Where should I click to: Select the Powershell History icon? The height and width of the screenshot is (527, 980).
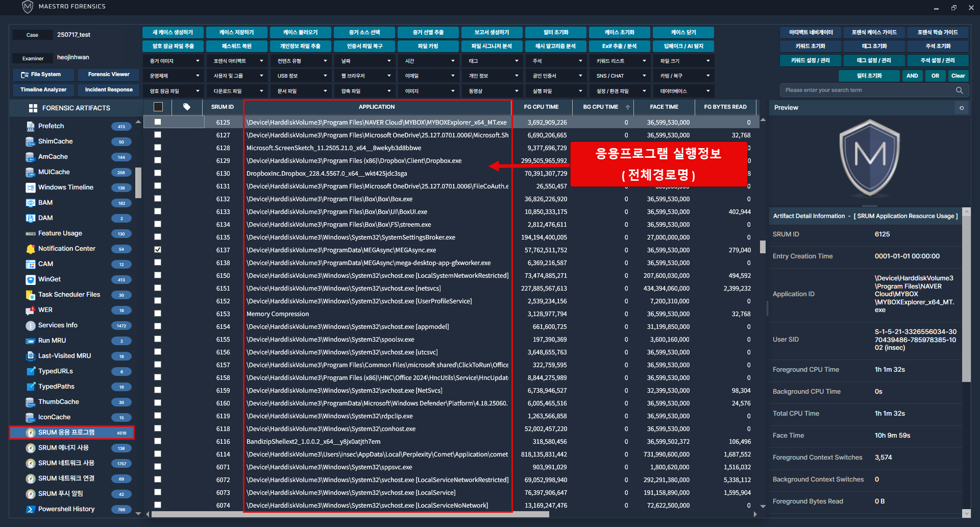coord(30,509)
